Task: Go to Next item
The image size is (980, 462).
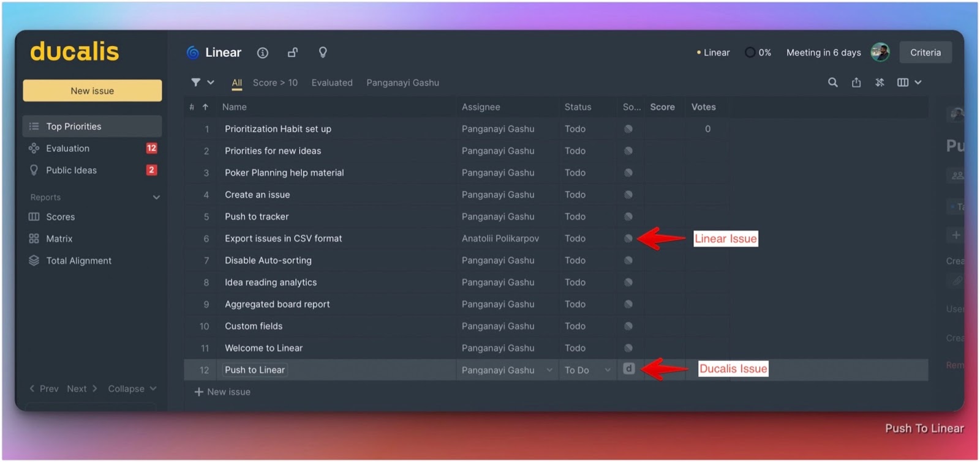Action: coord(82,389)
